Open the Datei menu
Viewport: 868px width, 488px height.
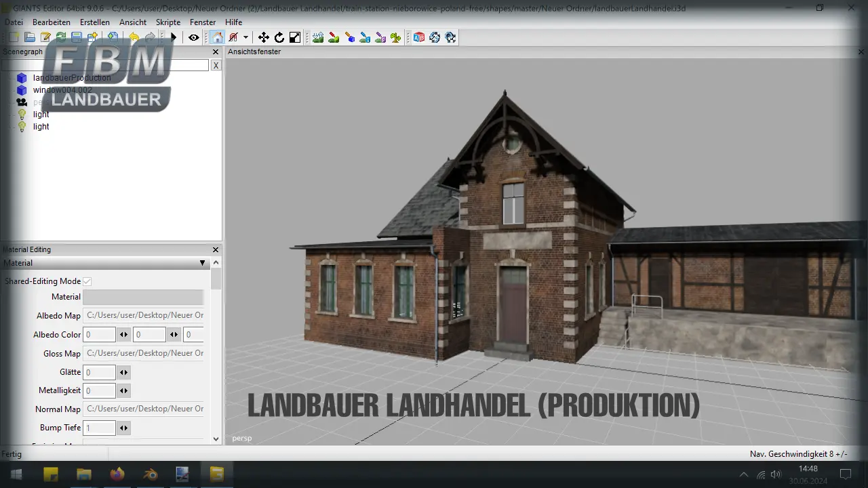[14, 22]
